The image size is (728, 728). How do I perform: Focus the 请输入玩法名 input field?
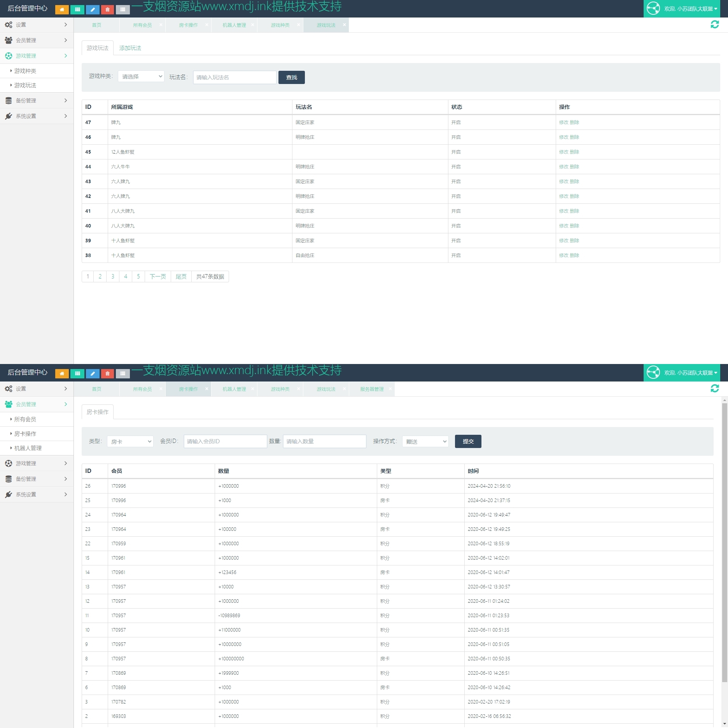pyautogui.click(x=235, y=77)
